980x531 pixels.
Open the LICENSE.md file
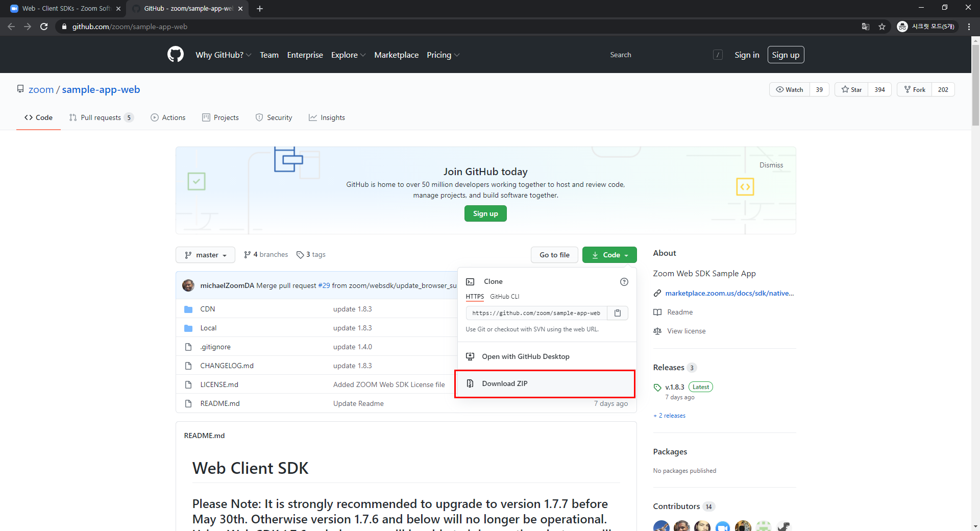tap(219, 384)
